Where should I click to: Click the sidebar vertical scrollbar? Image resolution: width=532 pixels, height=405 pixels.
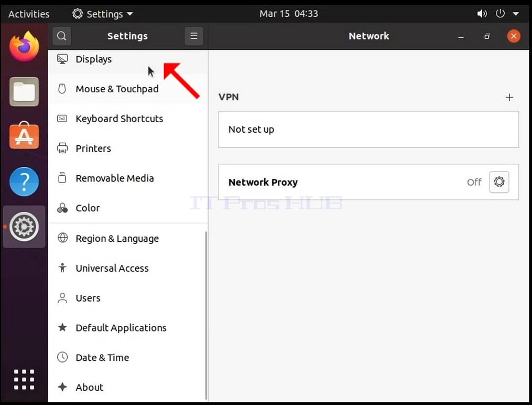tap(206, 316)
